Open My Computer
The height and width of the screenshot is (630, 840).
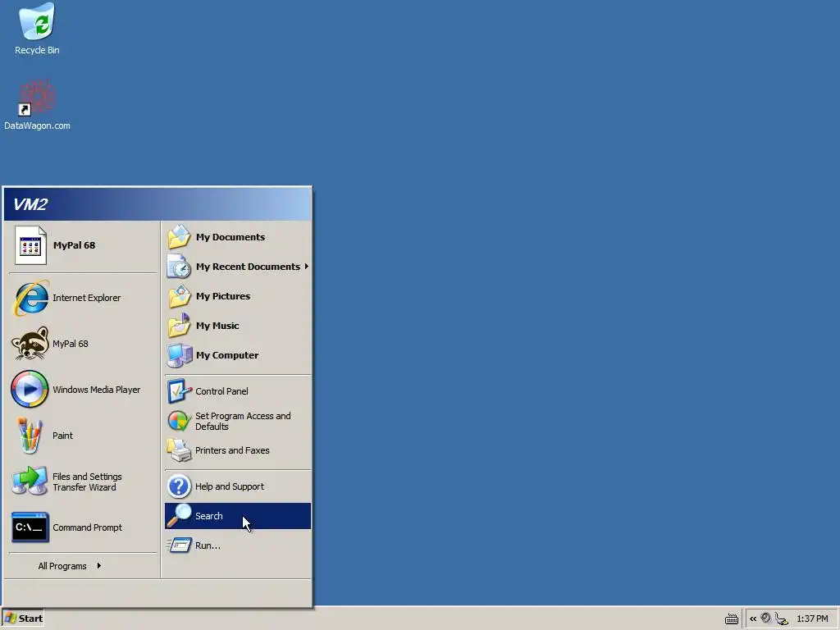[x=238, y=355]
